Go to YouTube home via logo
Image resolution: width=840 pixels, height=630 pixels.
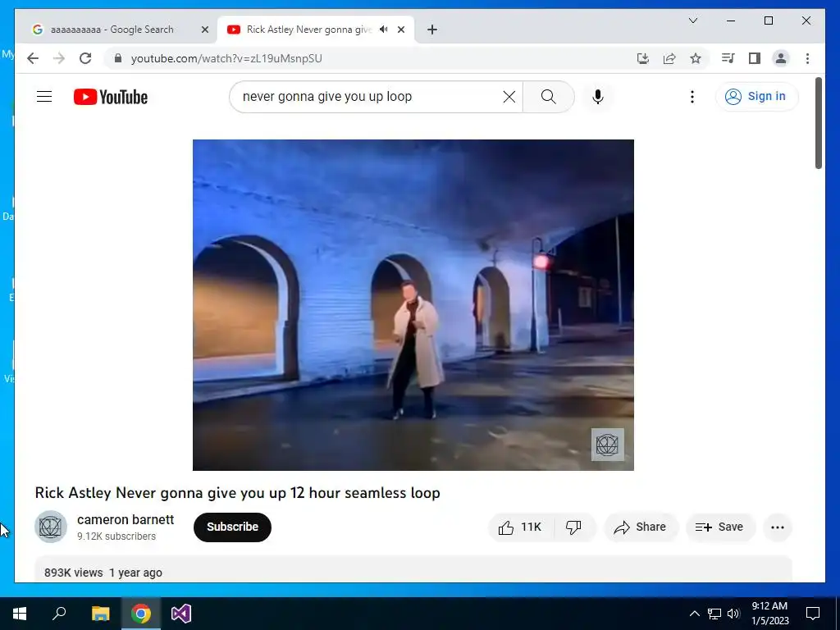tap(111, 97)
